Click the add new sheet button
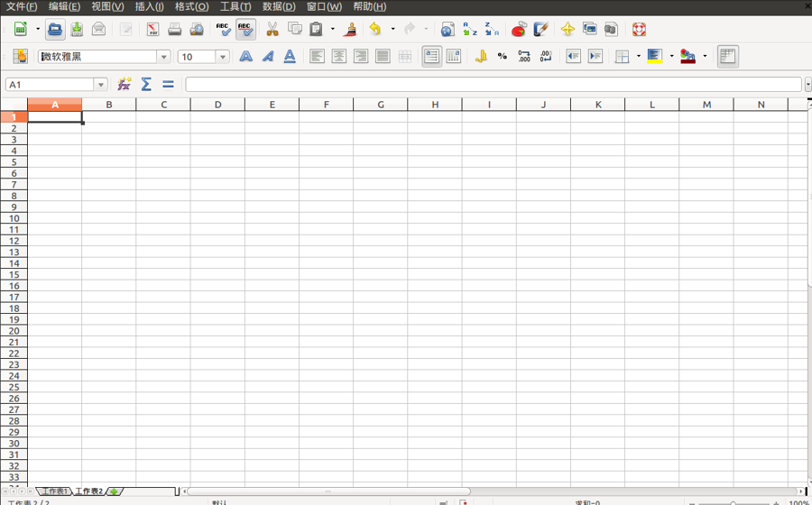 pyautogui.click(x=114, y=491)
